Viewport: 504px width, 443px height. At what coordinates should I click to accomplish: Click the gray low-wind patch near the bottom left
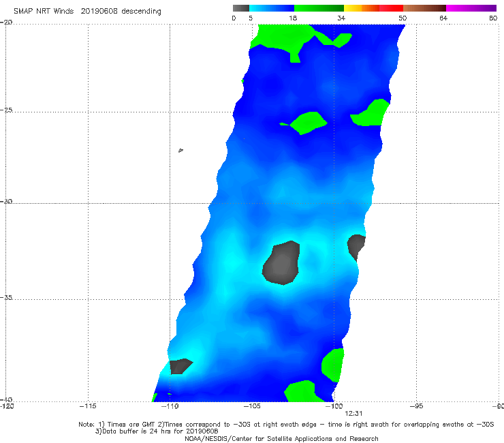(180, 367)
